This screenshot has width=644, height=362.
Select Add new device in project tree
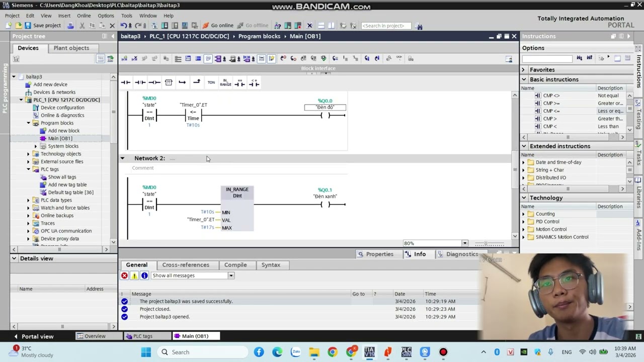point(50,84)
